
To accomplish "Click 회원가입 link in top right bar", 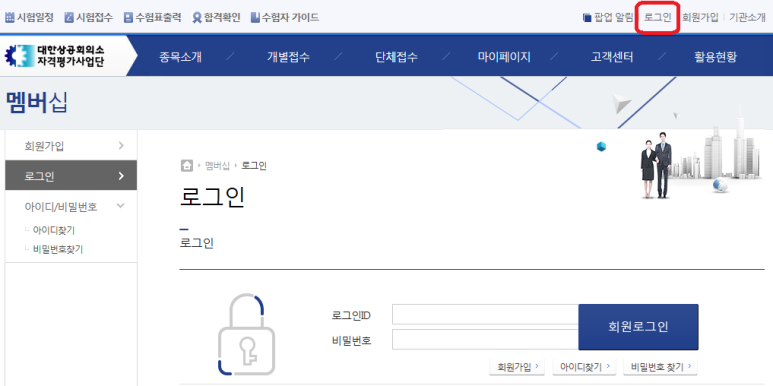I will 700,18.
